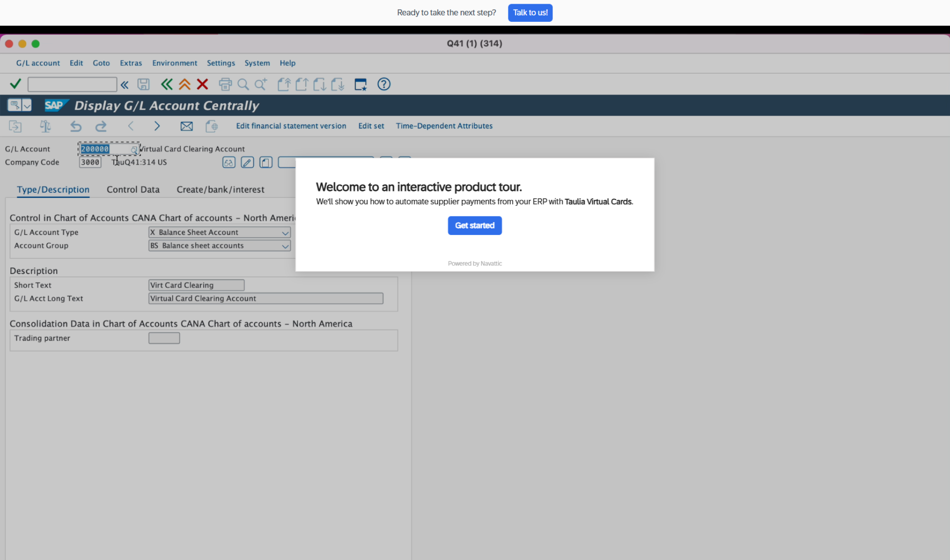
Task: Select the Find magnifying glass icon
Action: click(x=243, y=84)
